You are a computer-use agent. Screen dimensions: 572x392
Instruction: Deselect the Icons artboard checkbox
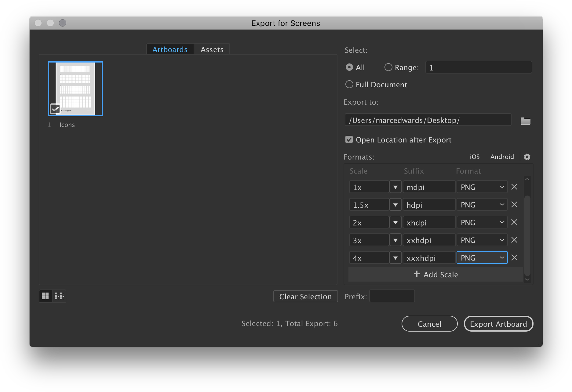[55, 109]
